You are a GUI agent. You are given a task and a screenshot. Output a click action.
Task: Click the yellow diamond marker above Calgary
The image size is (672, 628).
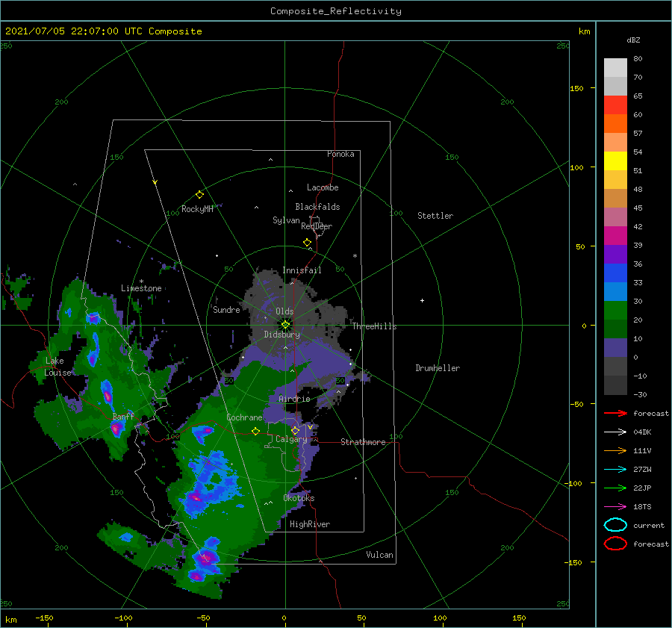click(x=295, y=430)
